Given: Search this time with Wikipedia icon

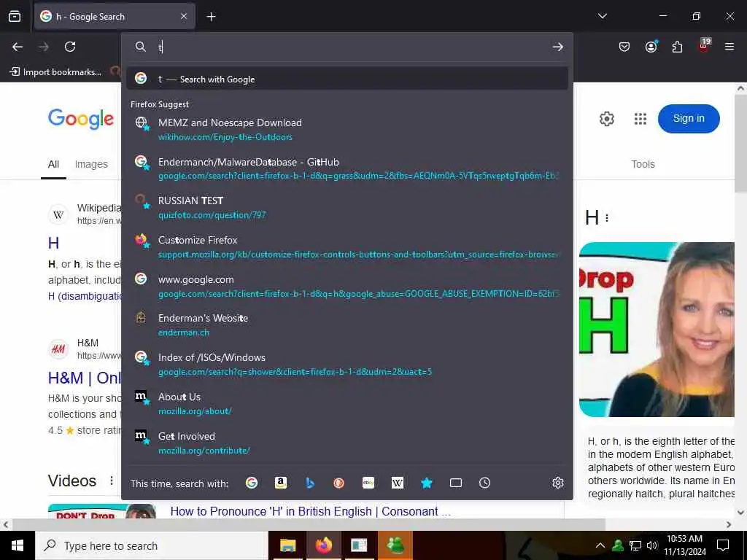Looking at the screenshot, I should pyautogui.click(x=398, y=483).
